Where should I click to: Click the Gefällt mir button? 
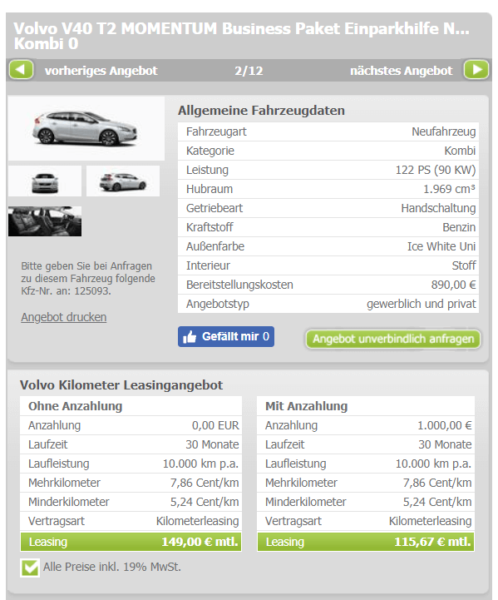[x=226, y=337]
